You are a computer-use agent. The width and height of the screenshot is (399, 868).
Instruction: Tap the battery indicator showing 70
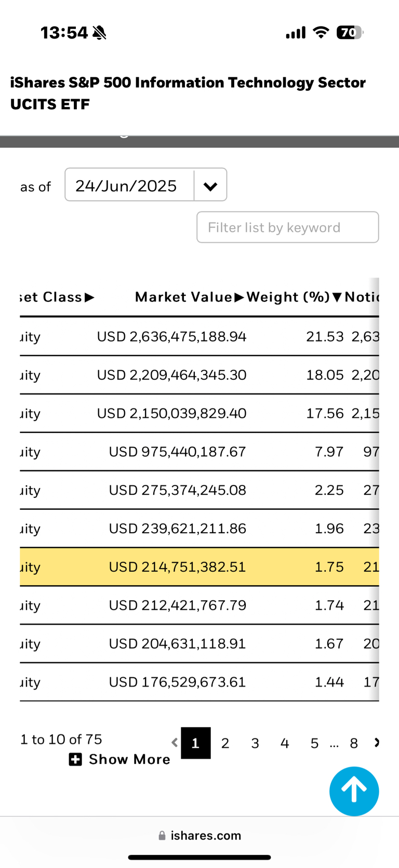tap(350, 33)
